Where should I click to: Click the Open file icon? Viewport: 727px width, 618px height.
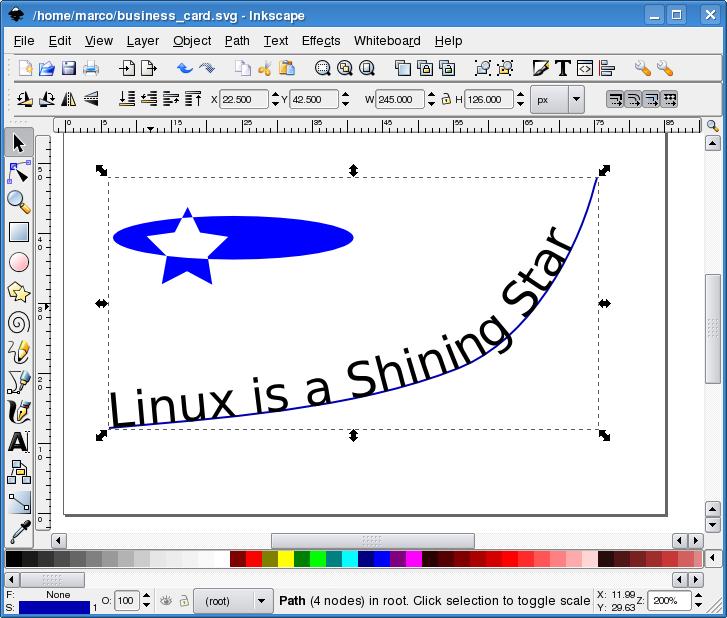[47, 69]
